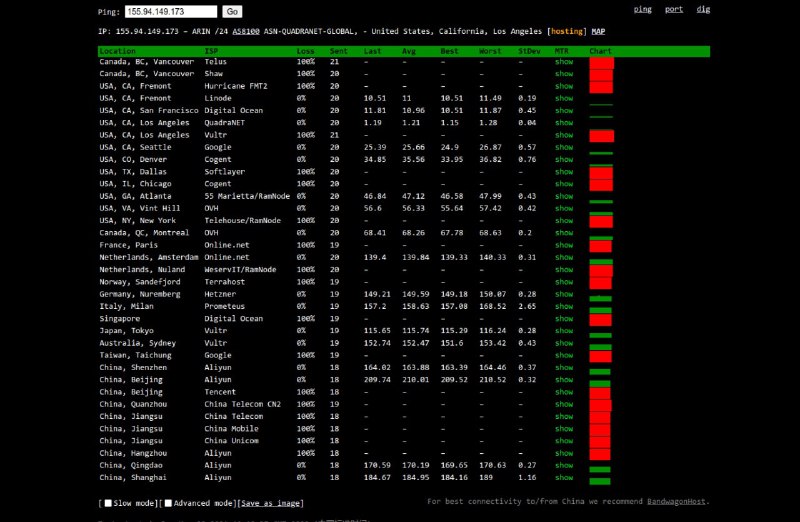Screen dimensions: 800x522
Task: Select the '209.74' last ping value
Action: point(377,380)
